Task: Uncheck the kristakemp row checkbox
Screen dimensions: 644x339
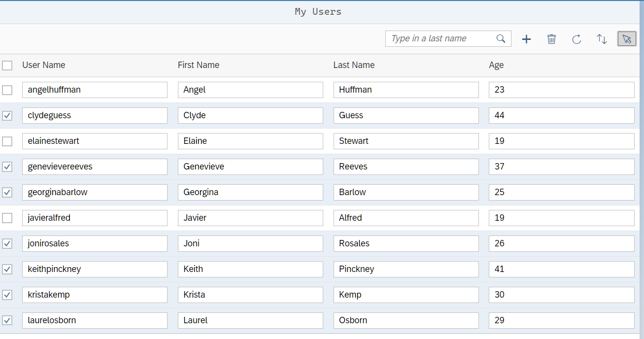Action: [x=7, y=295]
